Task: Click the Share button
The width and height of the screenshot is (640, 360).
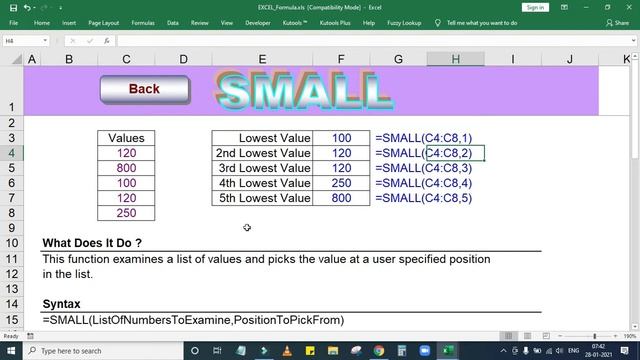Action: coord(617,23)
